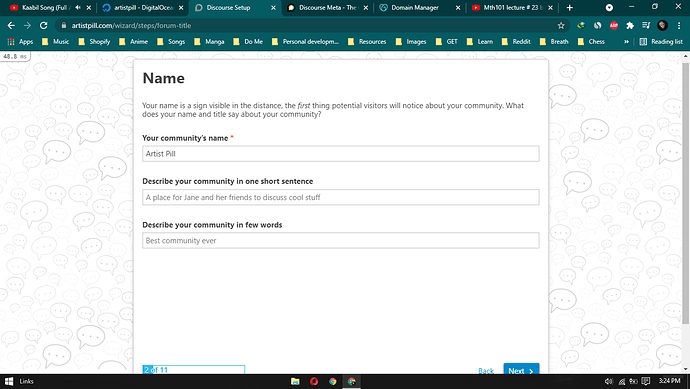Open the Learn bookmarks folder
Viewport: 690px width, 389px height.
point(480,41)
